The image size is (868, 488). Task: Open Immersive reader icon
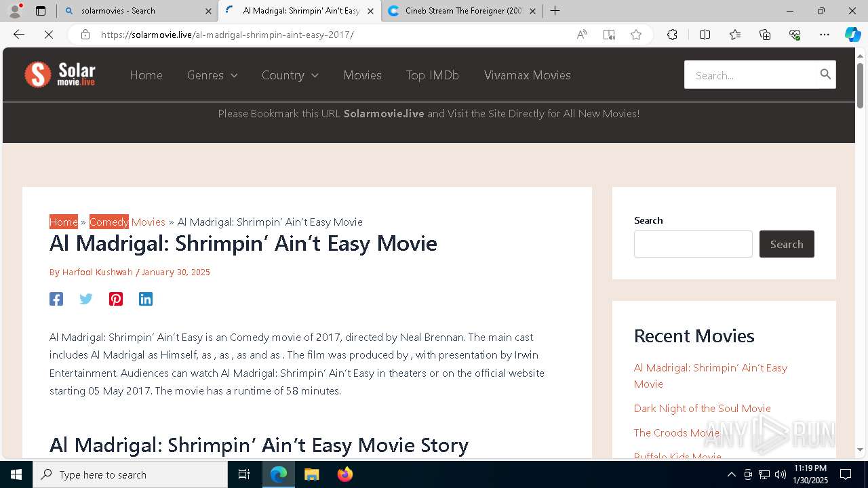[609, 35]
